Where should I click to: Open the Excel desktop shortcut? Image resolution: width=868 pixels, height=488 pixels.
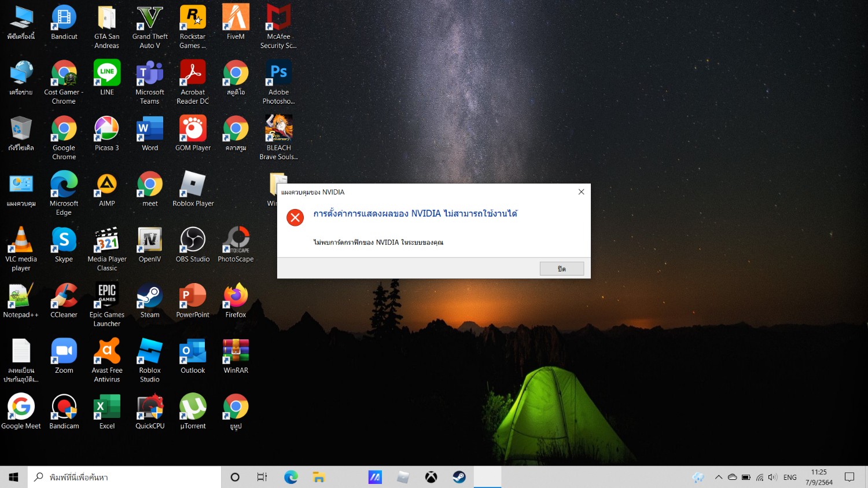pyautogui.click(x=107, y=412)
